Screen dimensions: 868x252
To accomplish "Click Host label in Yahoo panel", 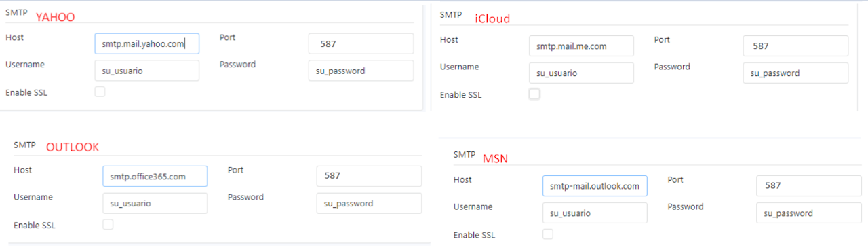I will (15, 37).
